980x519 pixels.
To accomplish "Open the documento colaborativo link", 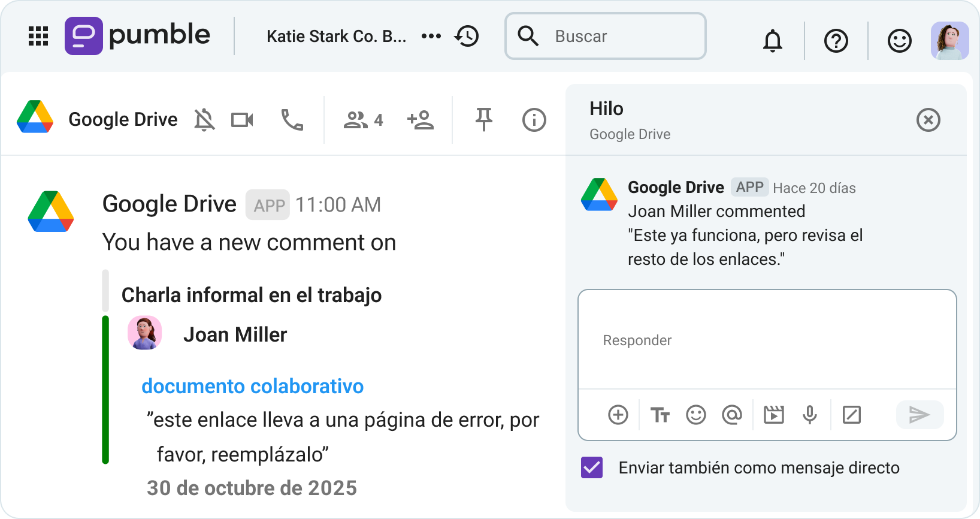I will pyautogui.click(x=253, y=387).
